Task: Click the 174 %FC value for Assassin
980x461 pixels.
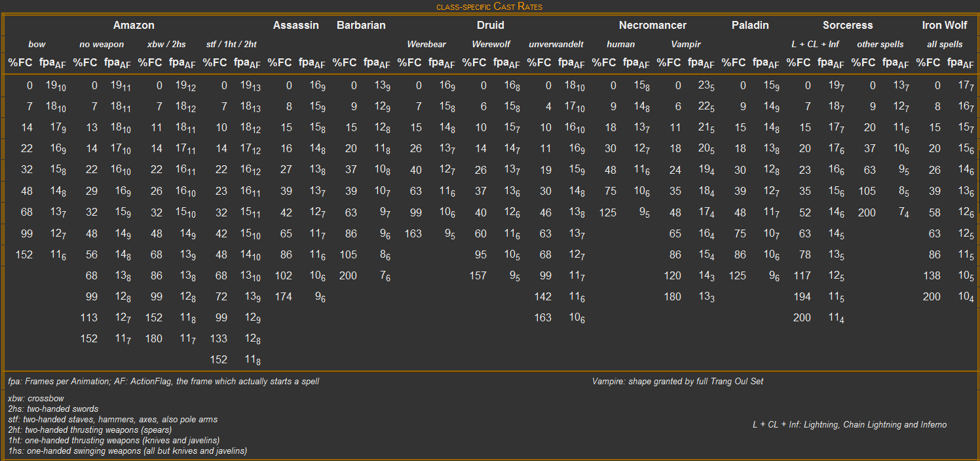Action: pyautogui.click(x=284, y=296)
